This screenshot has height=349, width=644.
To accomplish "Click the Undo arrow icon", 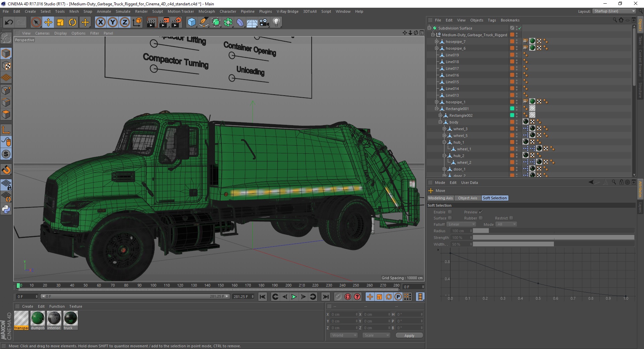I will [9, 22].
